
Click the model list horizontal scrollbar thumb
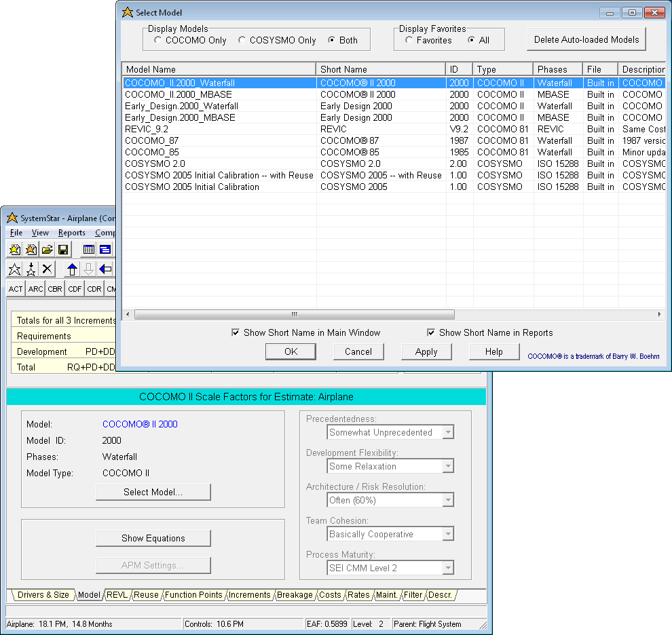click(x=295, y=315)
